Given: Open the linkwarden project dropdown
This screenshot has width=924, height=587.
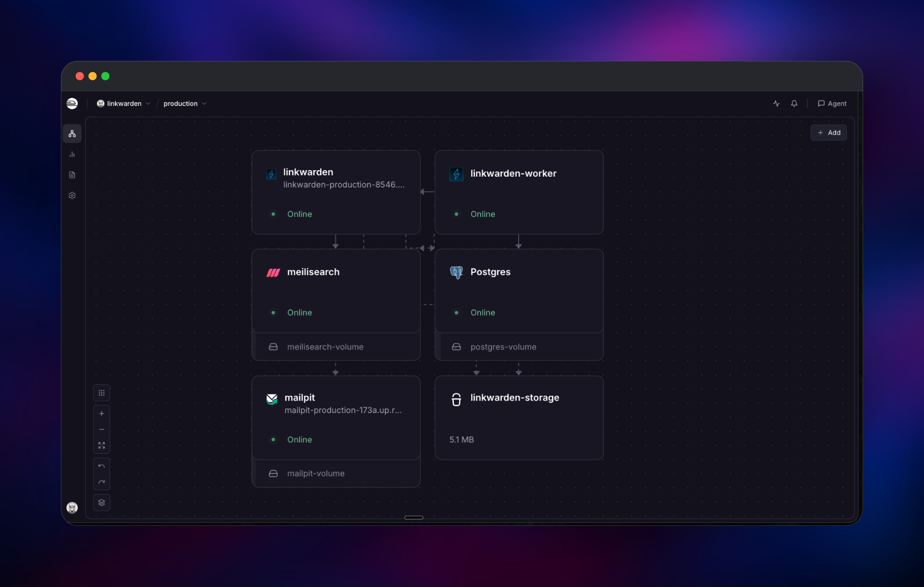Looking at the screenshot, I should (x=123, y=103).
